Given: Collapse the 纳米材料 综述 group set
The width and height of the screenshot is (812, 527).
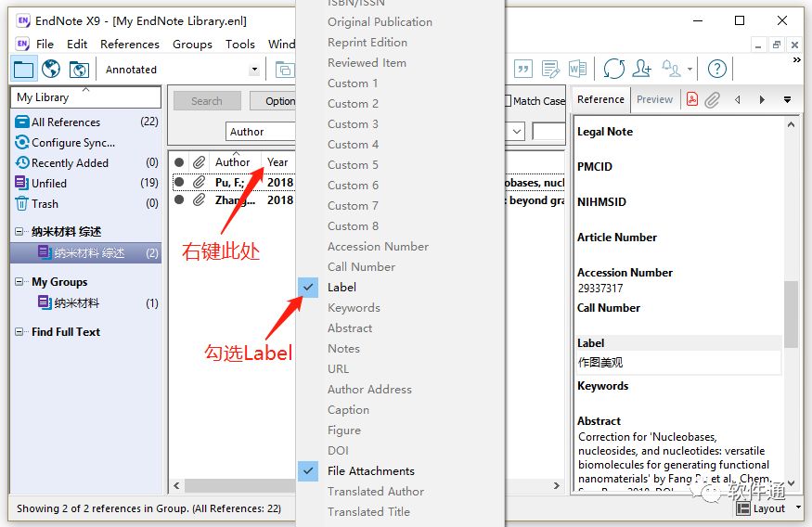Looking at the screenshot, I should (19, 231).
